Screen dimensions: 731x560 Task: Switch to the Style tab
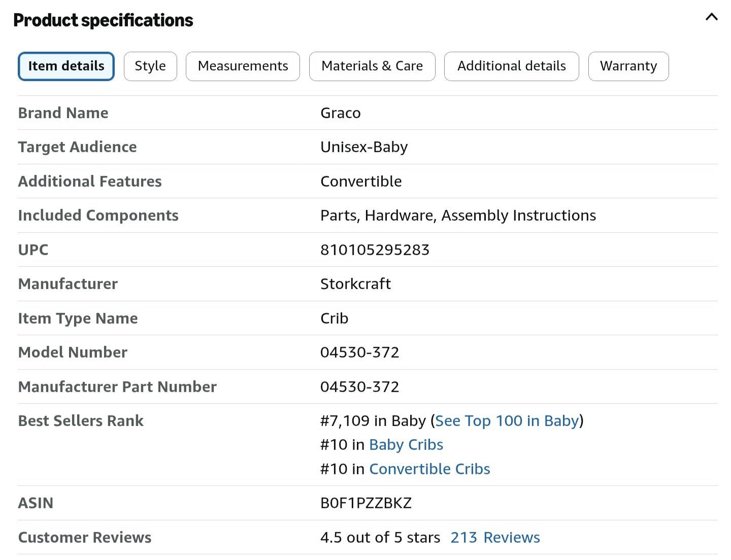coord(150,66)
